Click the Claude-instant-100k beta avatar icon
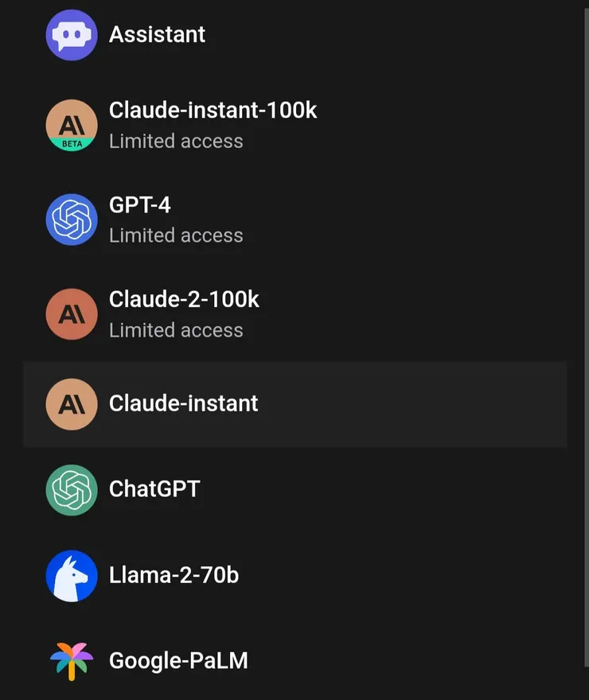 point(72,124)
